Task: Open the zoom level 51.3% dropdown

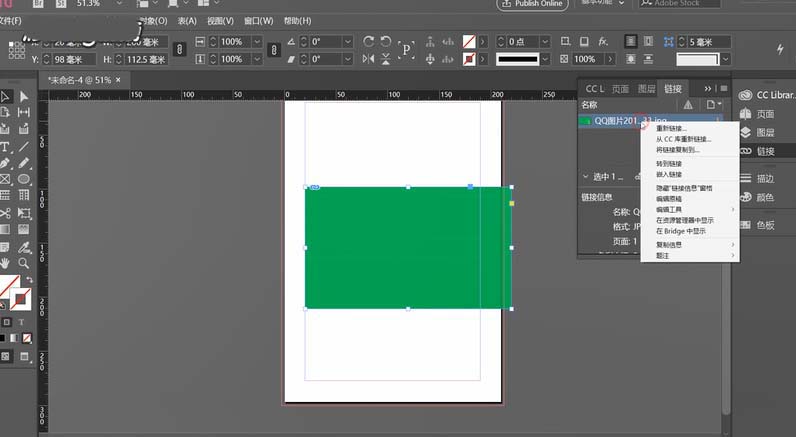Action: coord(120,3)
